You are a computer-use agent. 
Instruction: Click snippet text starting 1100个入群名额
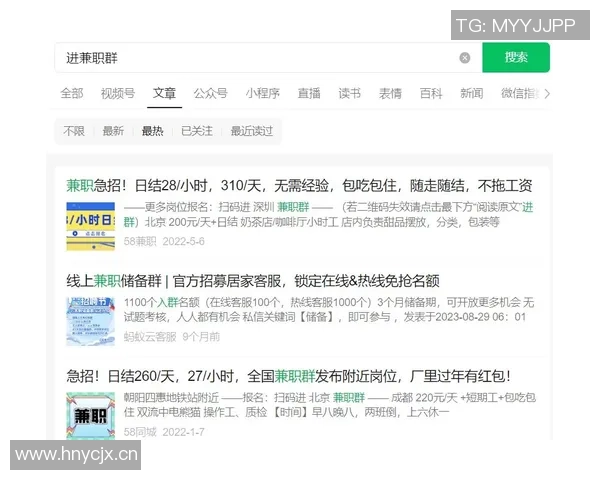pyautogui.click(x=329, y=310)
